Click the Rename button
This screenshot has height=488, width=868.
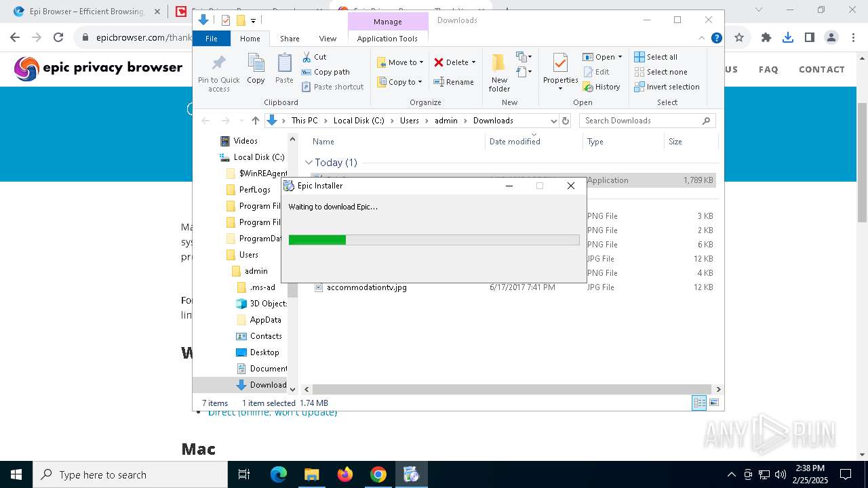(454, 82)
